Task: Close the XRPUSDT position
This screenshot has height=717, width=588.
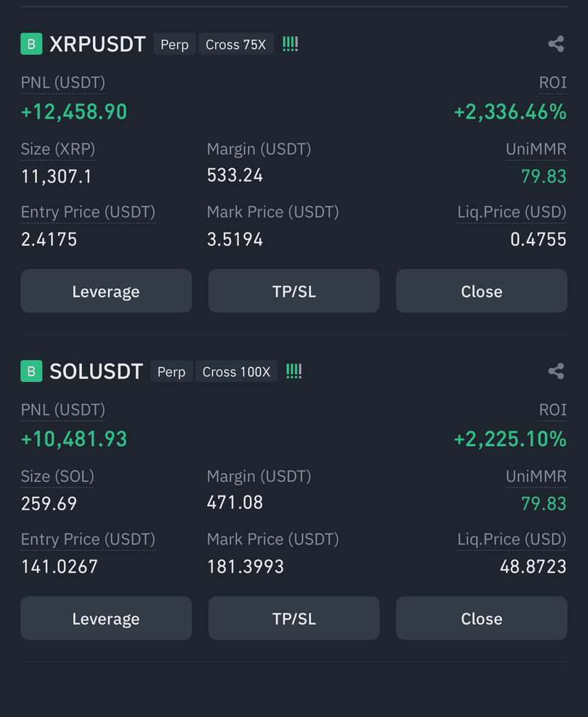Action: [482, 291]
